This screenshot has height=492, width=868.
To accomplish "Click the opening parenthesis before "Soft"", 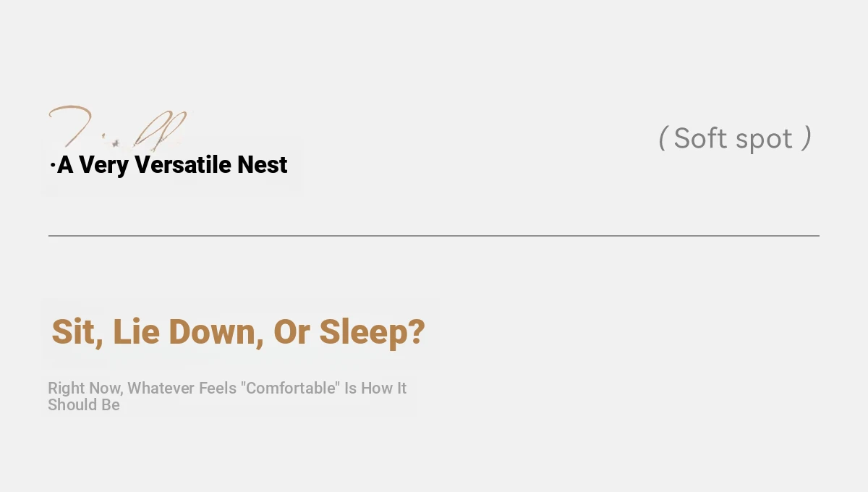I will [x=662, y=138].
